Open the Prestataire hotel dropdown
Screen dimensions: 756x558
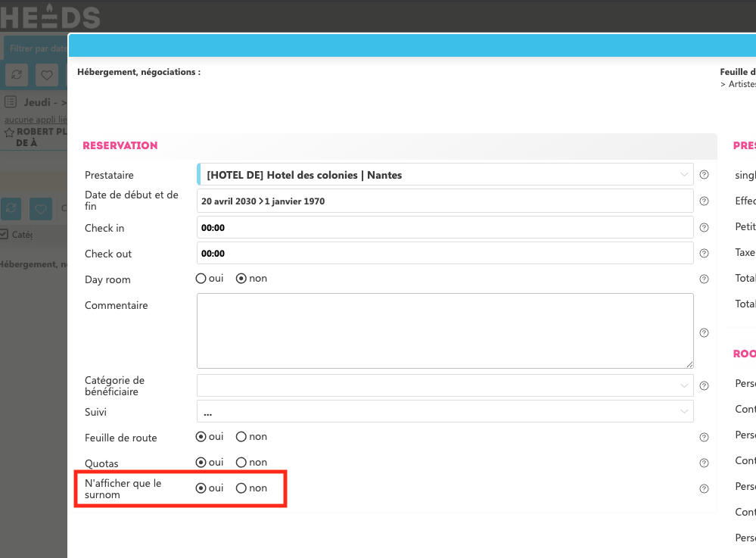(x=445, y=175)
